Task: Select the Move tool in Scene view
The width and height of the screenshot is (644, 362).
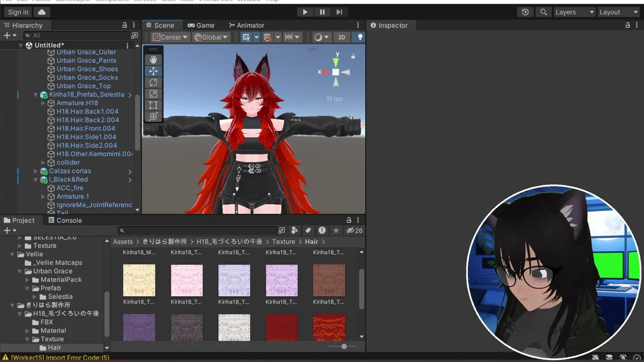Action: (153, 71)
